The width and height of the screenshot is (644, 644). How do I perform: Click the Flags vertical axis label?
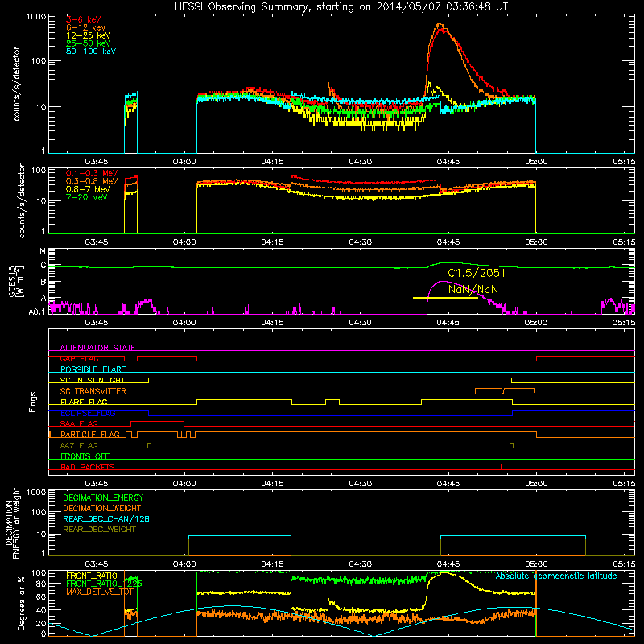(33, 402)
